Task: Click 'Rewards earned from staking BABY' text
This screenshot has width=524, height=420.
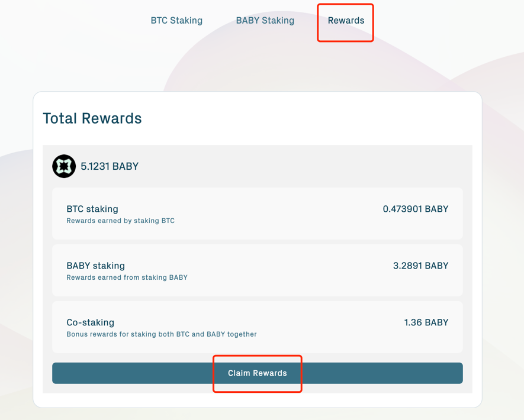Action: coord(127,277)
